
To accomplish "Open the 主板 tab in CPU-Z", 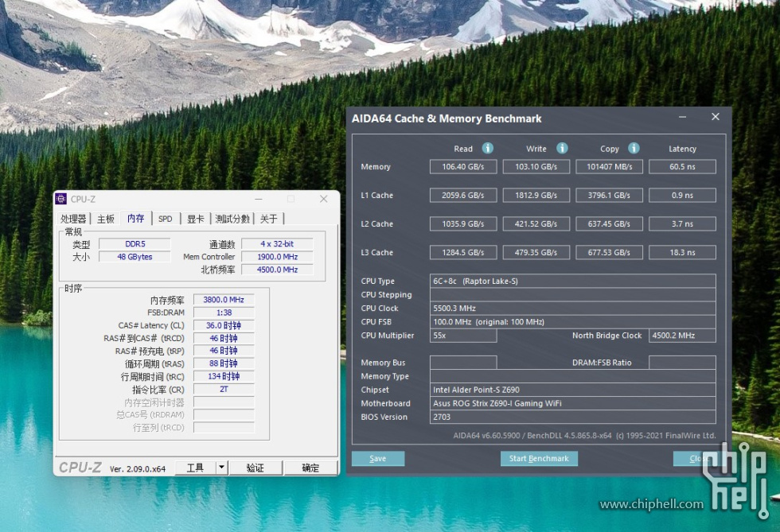I will 106,219.
